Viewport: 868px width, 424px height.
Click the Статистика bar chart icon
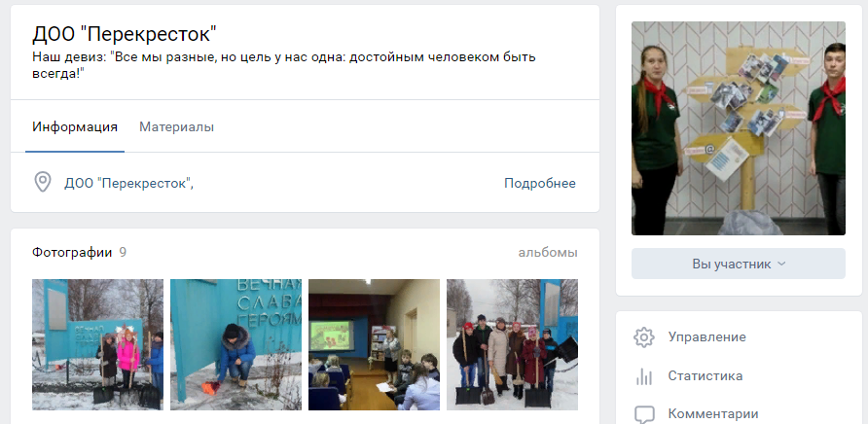644,376
